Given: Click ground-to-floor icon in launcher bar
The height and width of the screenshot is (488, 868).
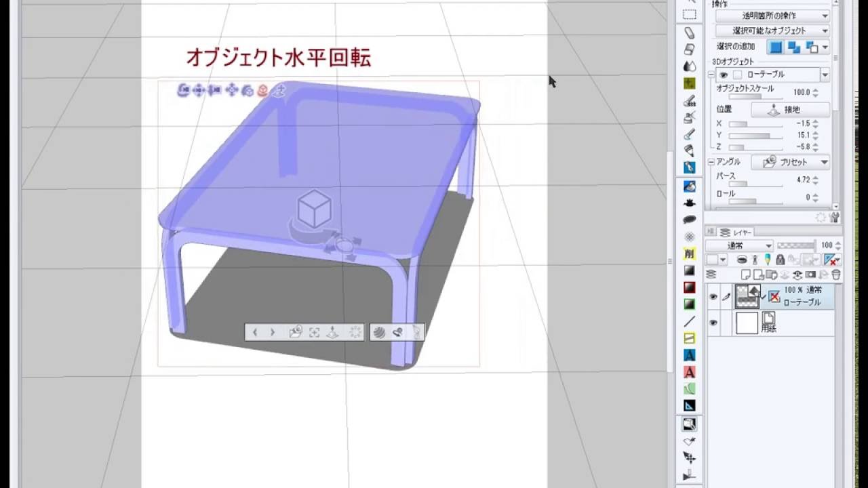Looking at the screenshot, I should click(x=333, y=332).
